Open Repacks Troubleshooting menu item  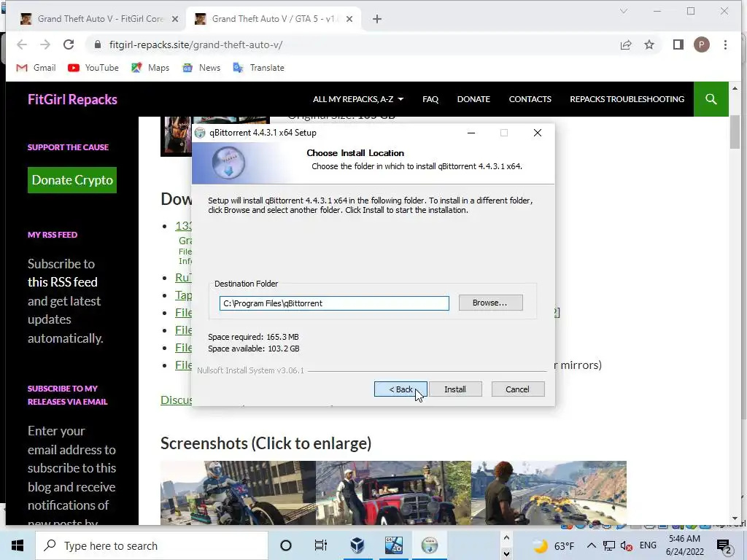[x=627, y=99]
